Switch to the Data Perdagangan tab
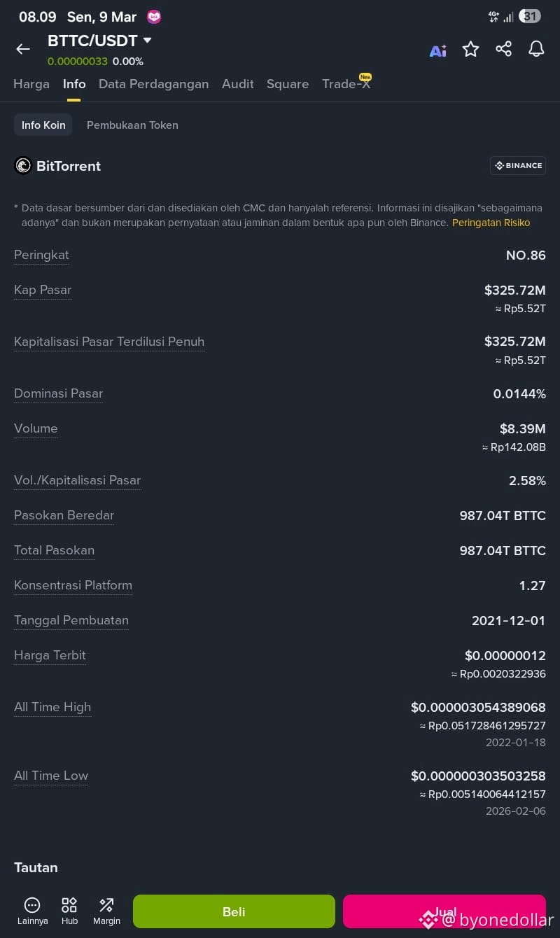The image size is (560, 938). click(154, 84)
